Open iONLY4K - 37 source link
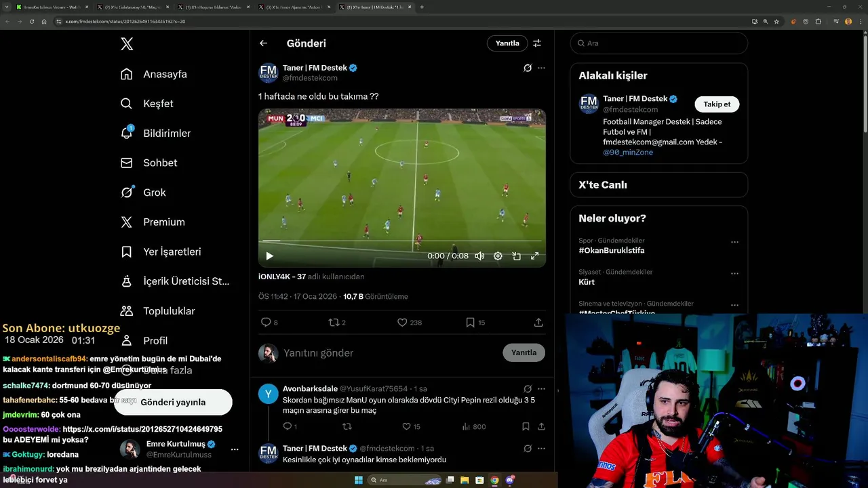This screenshot has width=868, height=488. click(x=282, y=277)
